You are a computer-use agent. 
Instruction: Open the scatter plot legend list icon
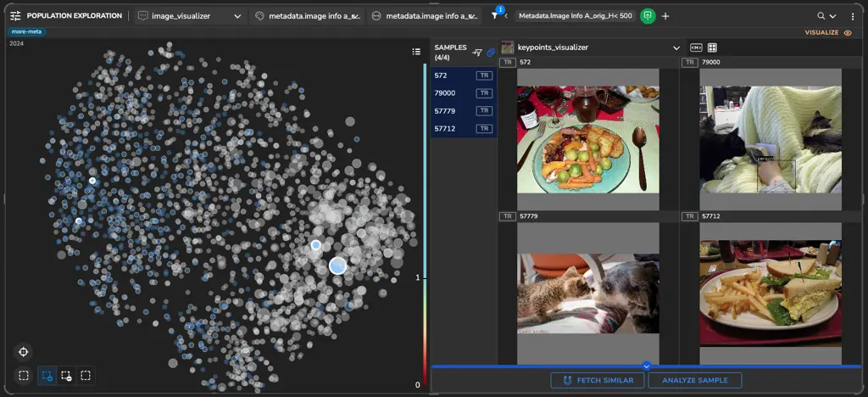coord(416,52)
